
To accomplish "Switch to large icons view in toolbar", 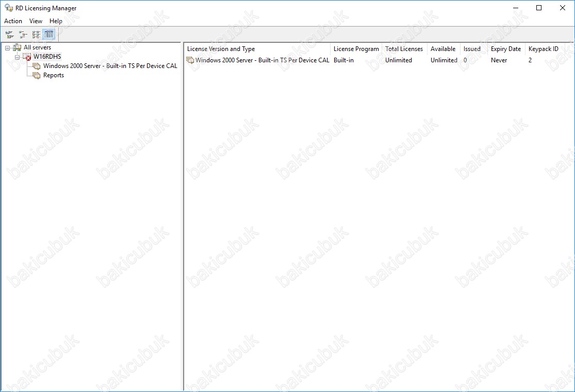I will [9, 35].
